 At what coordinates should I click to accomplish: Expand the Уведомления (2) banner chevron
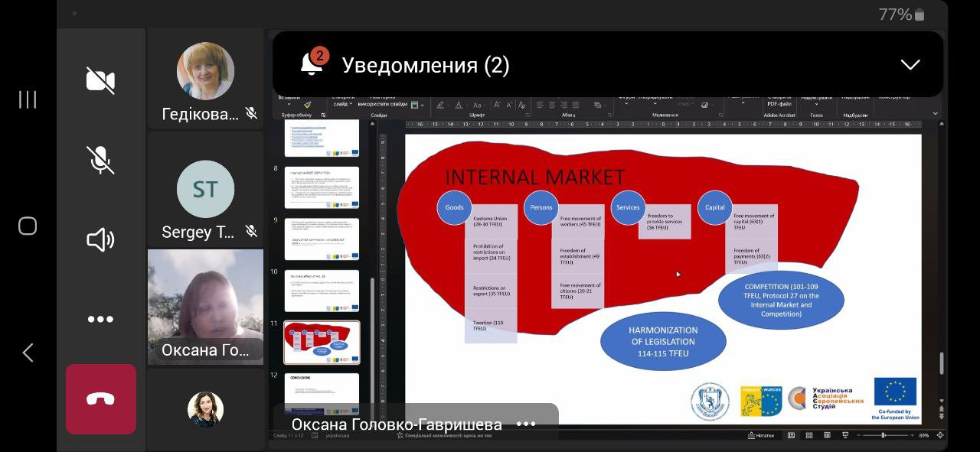click(x=910, y=65)
